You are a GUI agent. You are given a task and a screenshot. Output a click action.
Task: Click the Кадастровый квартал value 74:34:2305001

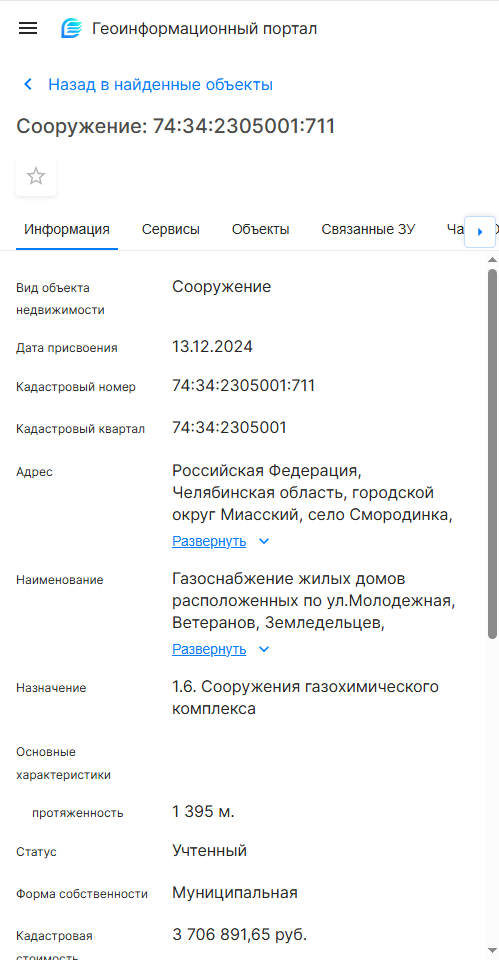click(229, 427)
